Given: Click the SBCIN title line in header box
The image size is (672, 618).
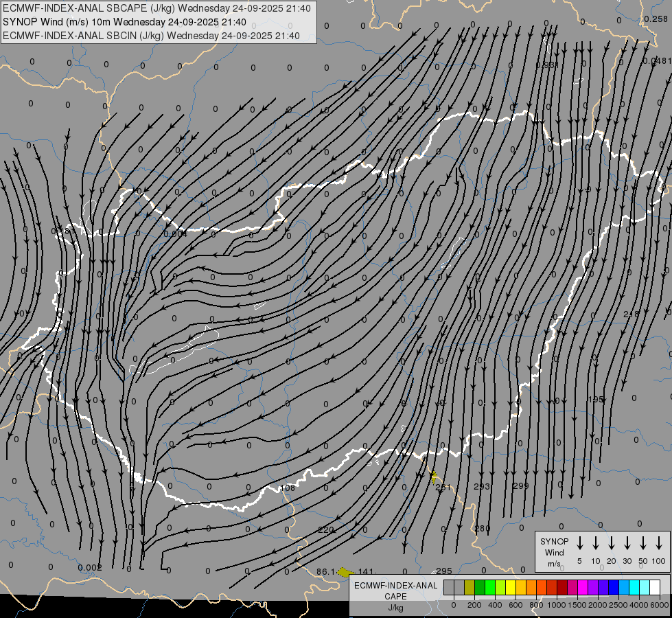Looking at the screenshot, I should (x=151, y=36).
